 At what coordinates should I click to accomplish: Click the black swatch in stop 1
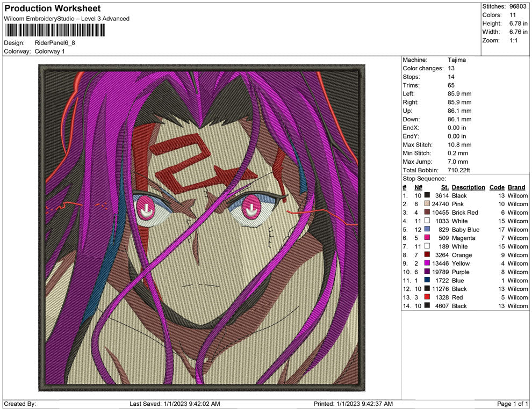[427, 195]
